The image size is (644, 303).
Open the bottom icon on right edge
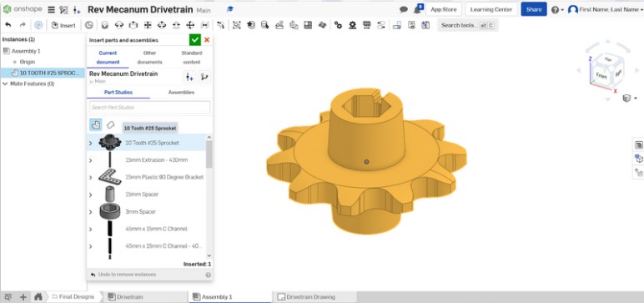(639, 172)
